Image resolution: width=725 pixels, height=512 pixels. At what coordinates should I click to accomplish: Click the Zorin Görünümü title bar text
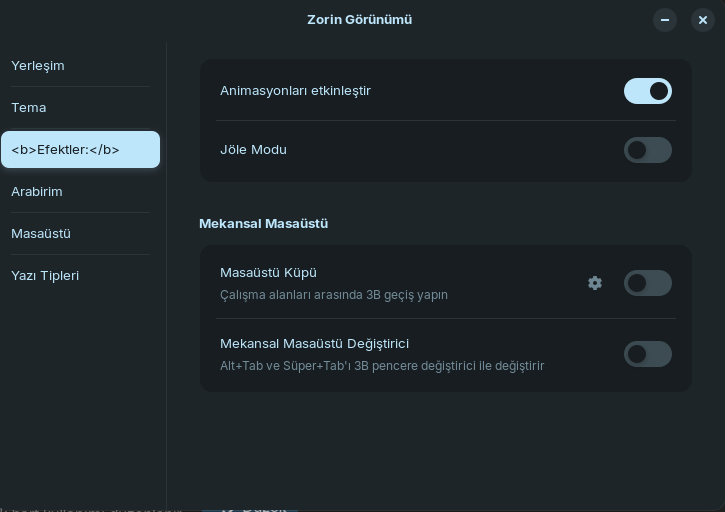point(359,20)
